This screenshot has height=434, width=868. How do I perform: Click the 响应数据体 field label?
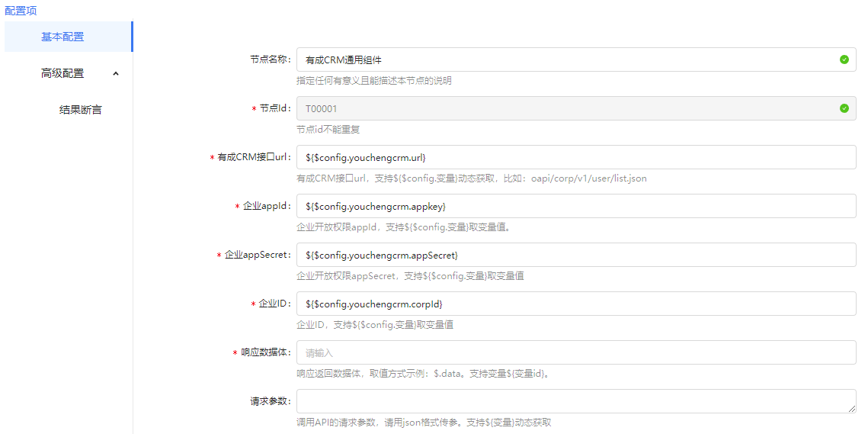tap(264, 352)
